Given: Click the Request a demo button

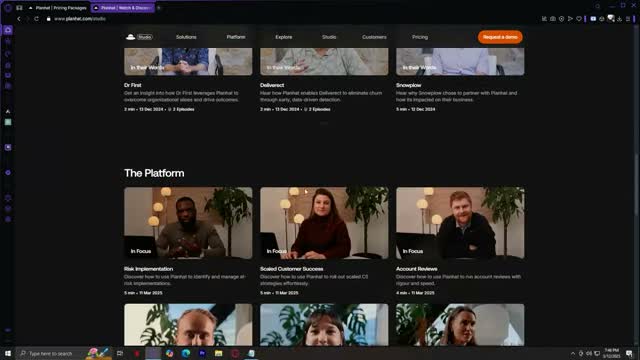Looking at the screenshot, I should point(500,37).
